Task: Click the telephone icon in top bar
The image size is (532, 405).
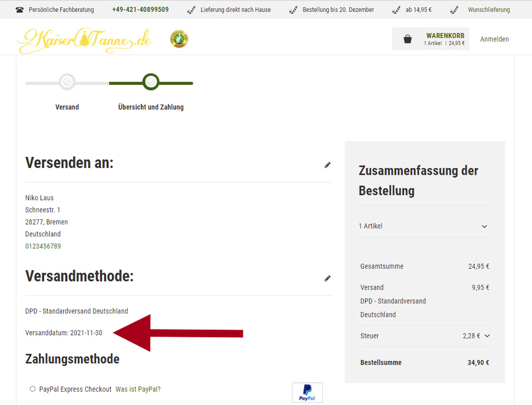Action: point(20,10)
